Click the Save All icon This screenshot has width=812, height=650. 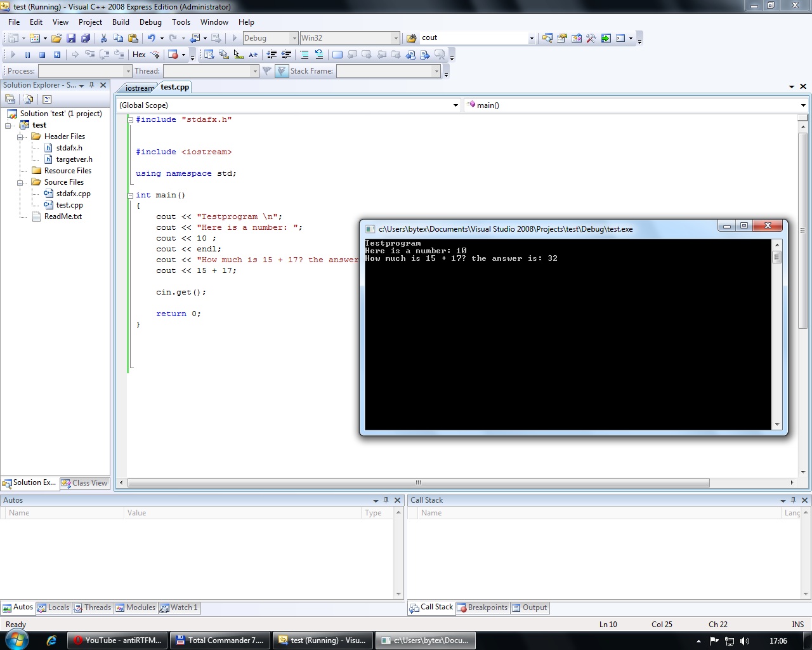coord(86,38)
